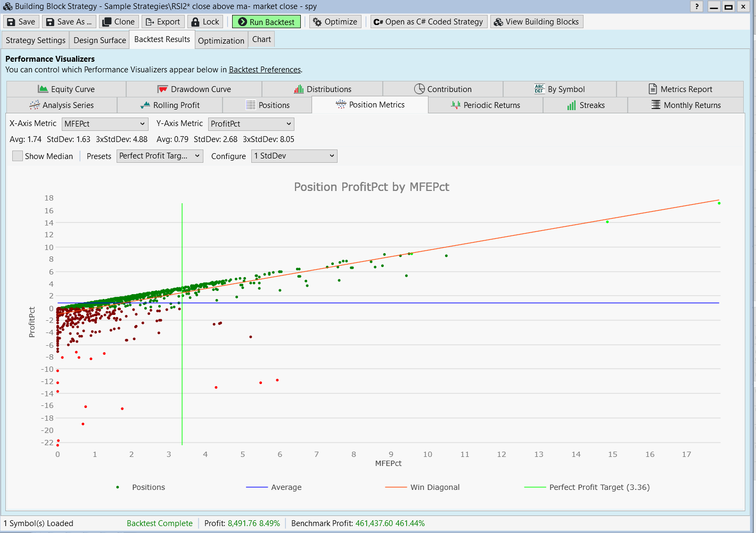This screenshot has width=756, height=533.
Task: Expand the Presets Perfect Profit Target dropdown
Action: tap(160, 156)
